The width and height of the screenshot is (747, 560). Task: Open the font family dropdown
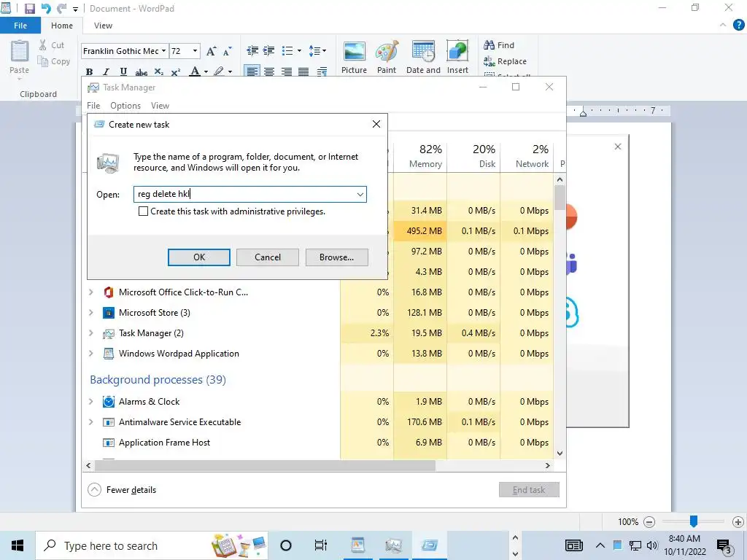[163, 51]
